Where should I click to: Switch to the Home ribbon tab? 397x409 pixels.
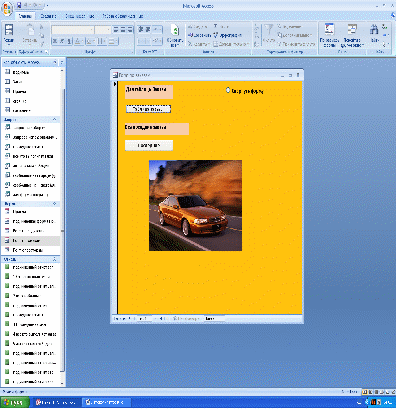pos(25,16)
